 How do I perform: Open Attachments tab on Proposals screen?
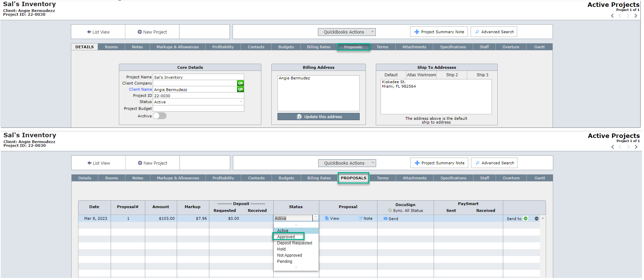(x=414, y=178)
